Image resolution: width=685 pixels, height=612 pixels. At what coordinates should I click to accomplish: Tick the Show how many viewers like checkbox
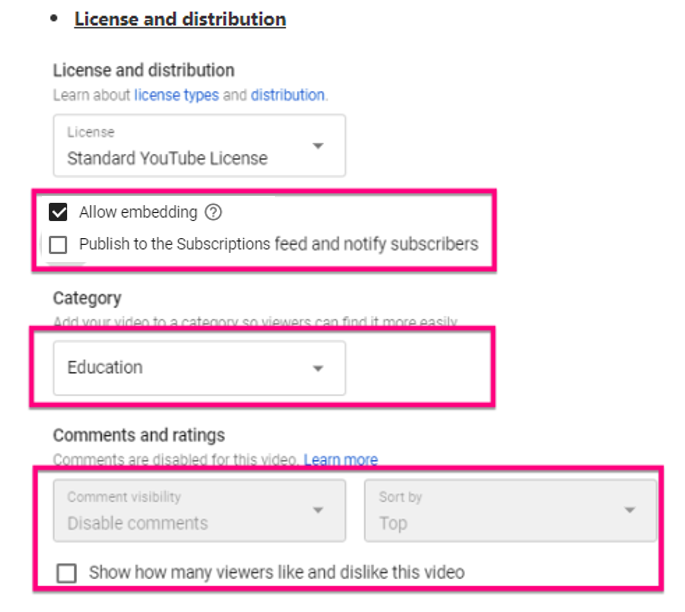(x=67, y=573)
